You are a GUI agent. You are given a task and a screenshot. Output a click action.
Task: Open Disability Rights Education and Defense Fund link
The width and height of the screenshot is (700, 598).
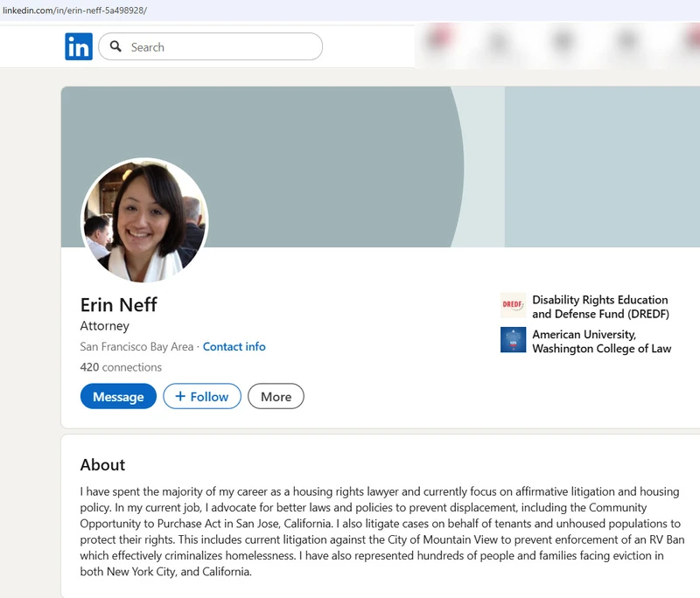599,306
